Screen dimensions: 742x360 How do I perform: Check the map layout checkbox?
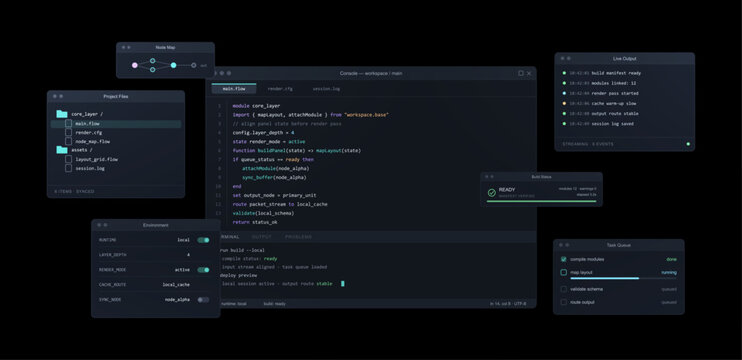564,272
